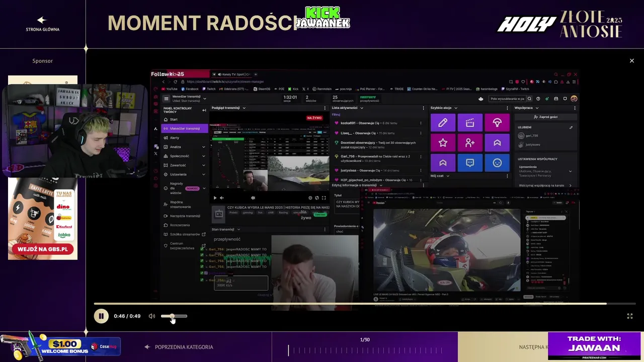Expand the Ustawienia sidebar section
Image resolution: width=644 pixels, height=362 pixels.
(x=203, y=174)
